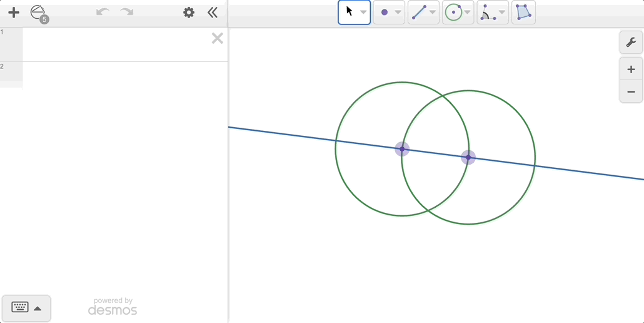The width and height of the screenshot is (644, 323).
Task: Expand the Circle tool dropdown arrow
Action: tap(467, 13)
